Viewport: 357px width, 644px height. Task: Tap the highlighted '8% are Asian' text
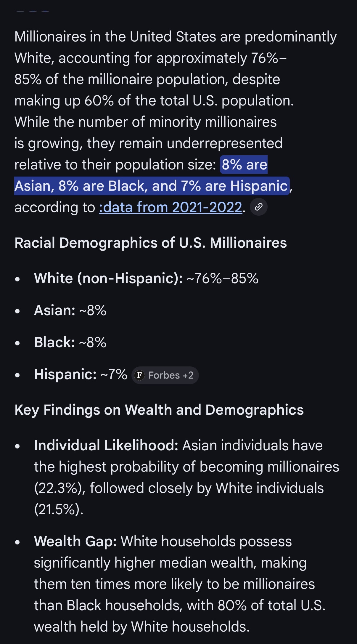pyautogui.click(x=141, y=175)
